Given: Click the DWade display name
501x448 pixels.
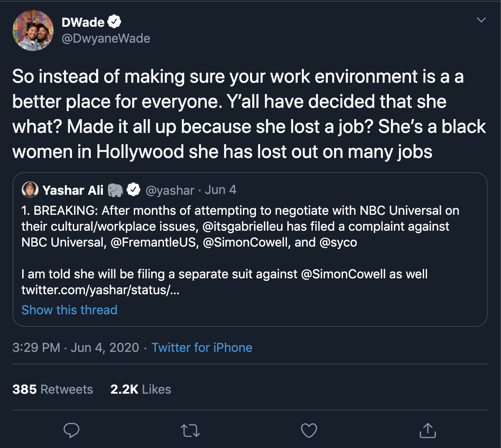Looking at the screenshot, I should (x=83, y=22).
